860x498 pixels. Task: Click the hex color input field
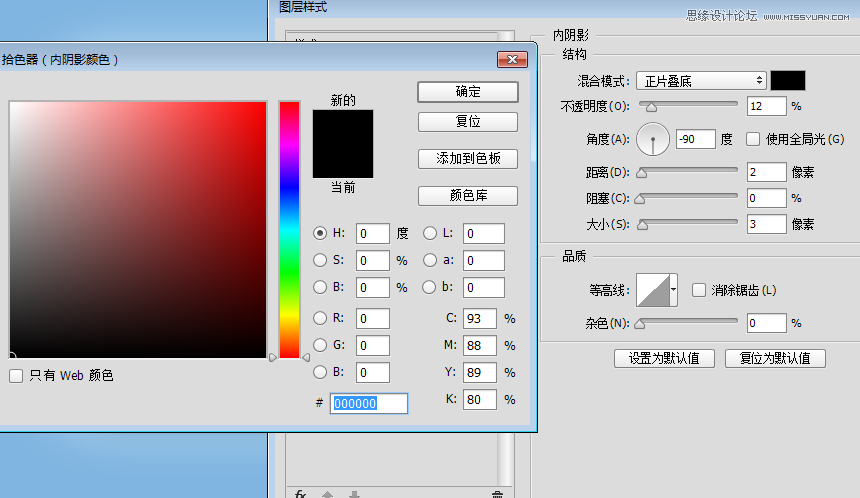point(369,403)
